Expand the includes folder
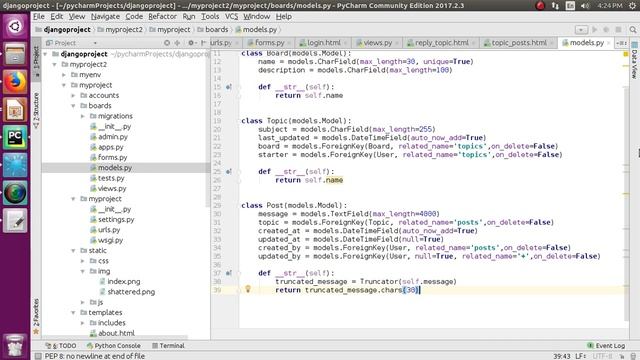 tap(83, 322)
